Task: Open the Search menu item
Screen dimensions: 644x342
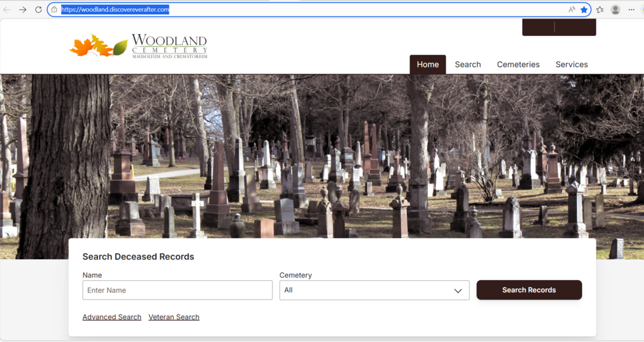Action: (x=468, y=64)
